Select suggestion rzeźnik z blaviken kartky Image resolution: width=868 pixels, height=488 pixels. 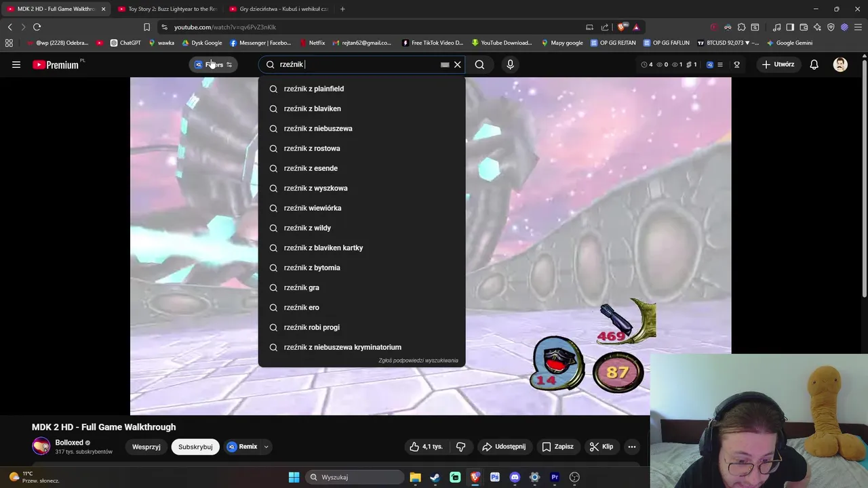tap(361, 248)
